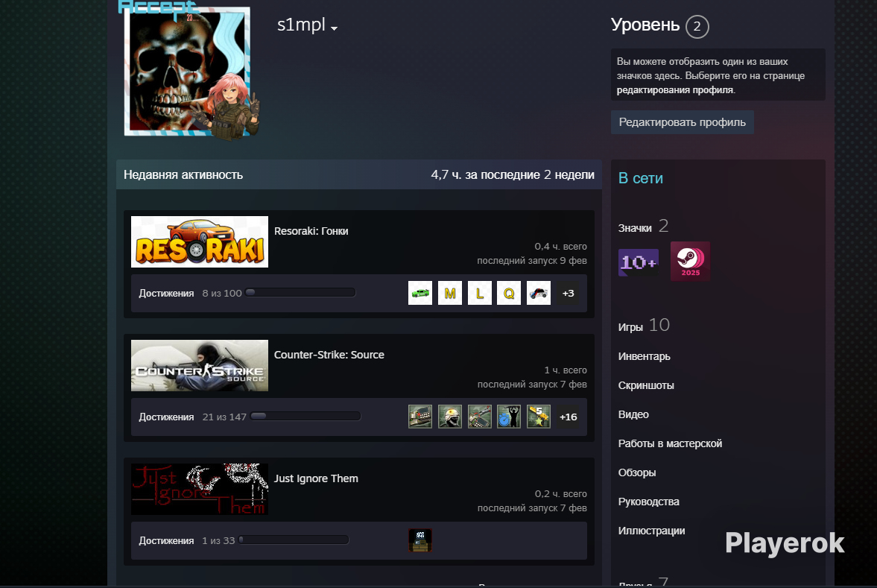This screenshot has width=877, height=588.
Task: View the L letter achievement icon
Action: [479, 293]
